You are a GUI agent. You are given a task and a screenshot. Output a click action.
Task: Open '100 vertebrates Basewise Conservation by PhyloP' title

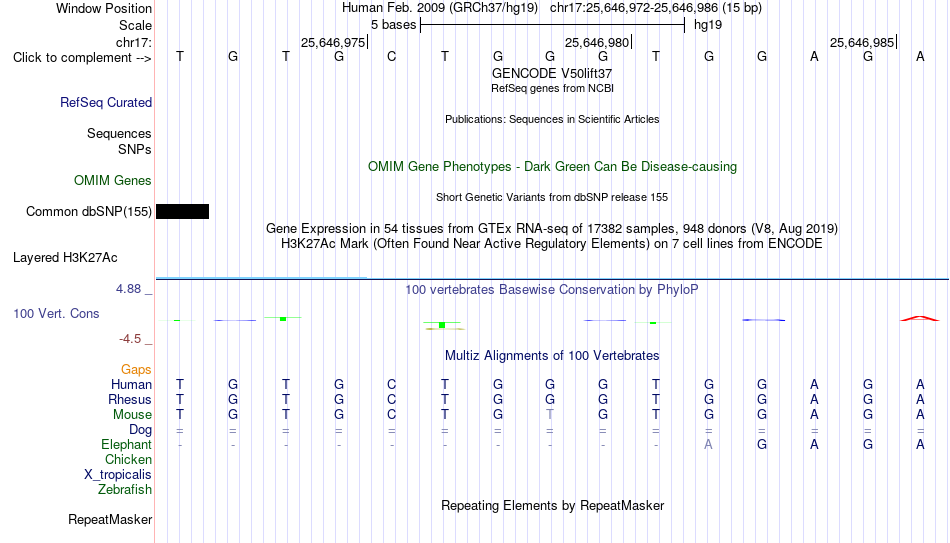tap(552, 290)
